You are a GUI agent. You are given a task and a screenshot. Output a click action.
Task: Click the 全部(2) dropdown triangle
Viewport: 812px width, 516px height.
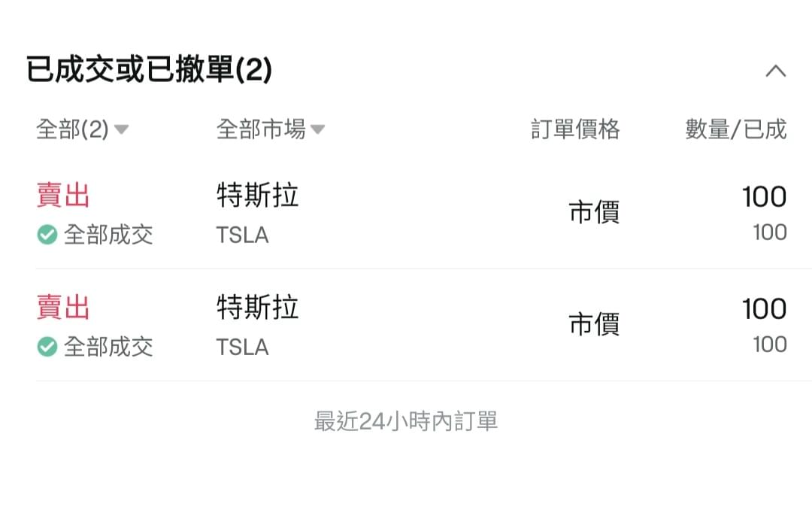[121, 129]
